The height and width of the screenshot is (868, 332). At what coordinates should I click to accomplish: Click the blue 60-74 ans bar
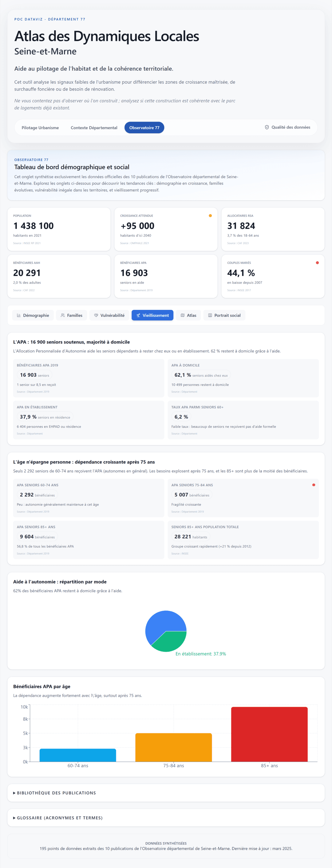click(78, 755)
